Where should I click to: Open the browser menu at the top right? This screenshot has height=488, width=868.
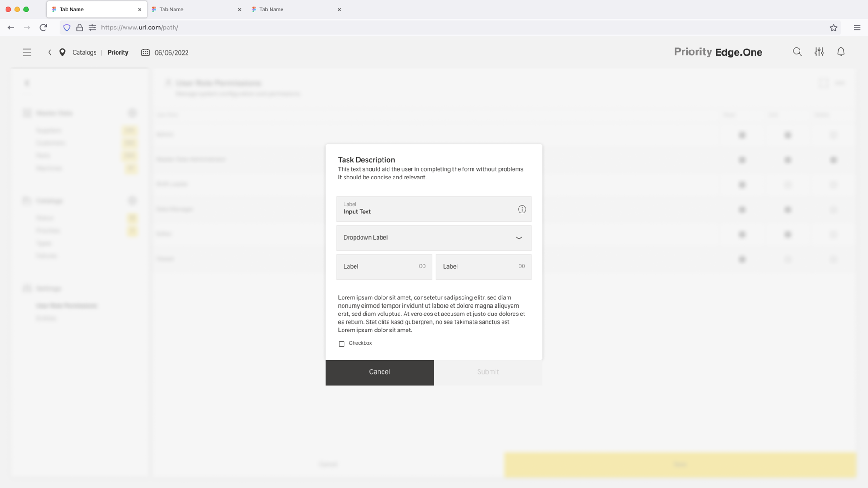tap(857, 27)
